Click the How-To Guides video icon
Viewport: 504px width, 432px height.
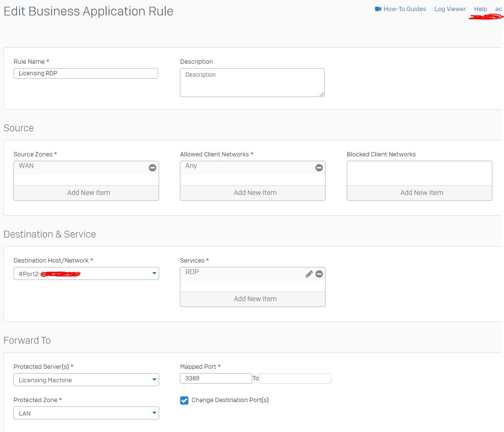pos(378,9)
